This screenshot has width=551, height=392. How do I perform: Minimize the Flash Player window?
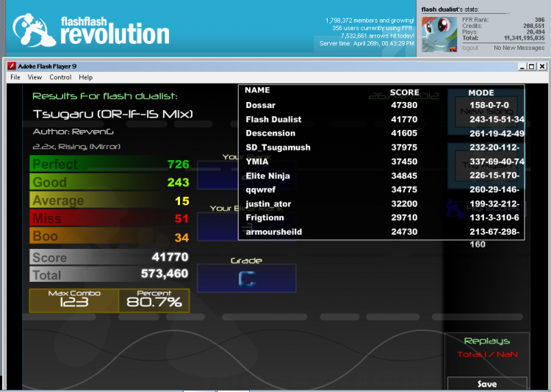[x=522, y=66]
